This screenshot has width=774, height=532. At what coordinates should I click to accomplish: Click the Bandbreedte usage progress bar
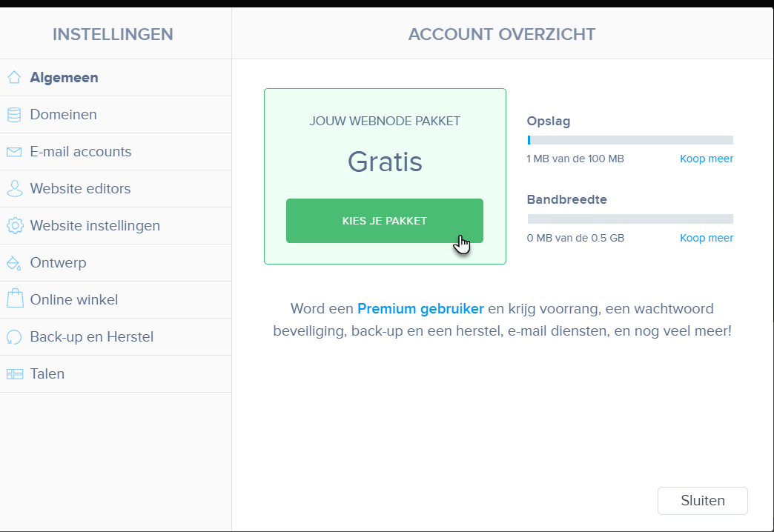[630, 219]
